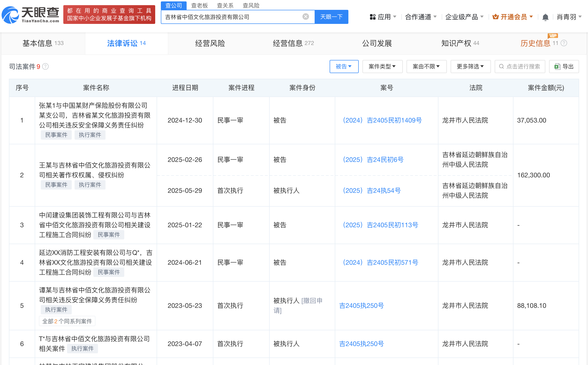Open 更多筛选 filter options
Image resolution: width=588 pixels, height=365 pixels.
[x=470, y=67]
